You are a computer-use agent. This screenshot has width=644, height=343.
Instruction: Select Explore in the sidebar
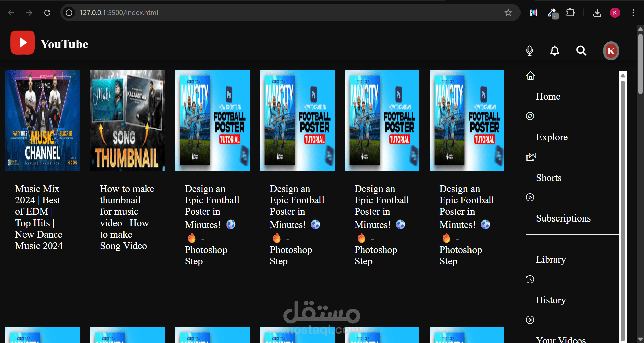(552, 137)
